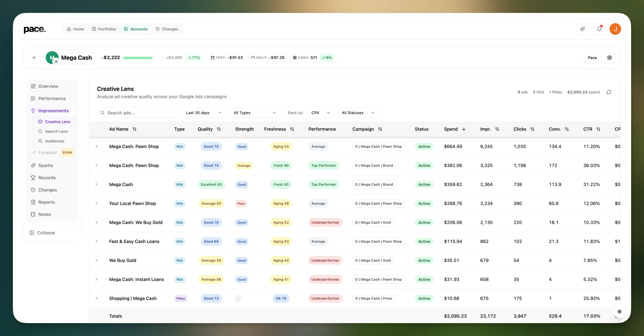Viewport: 644px width, 336px height.
Task: Go to Changes tab in top nav
Action: pos(167,29)
